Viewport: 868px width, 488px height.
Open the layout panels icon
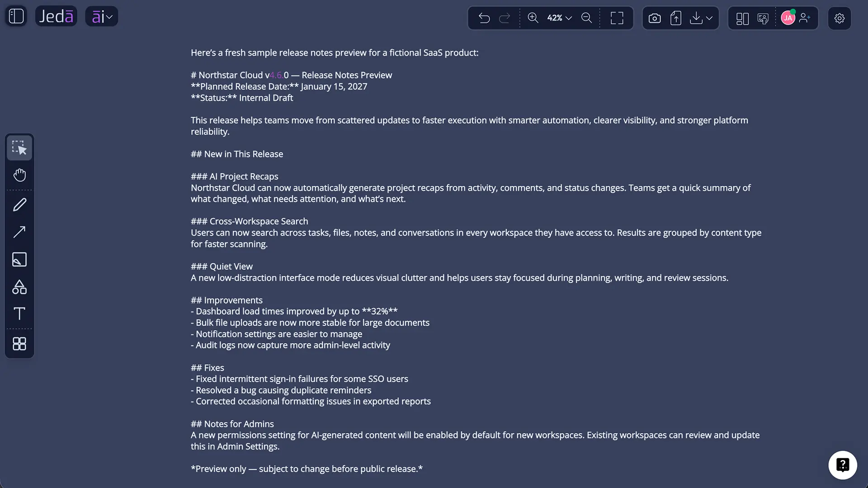(x=742, y=19)
